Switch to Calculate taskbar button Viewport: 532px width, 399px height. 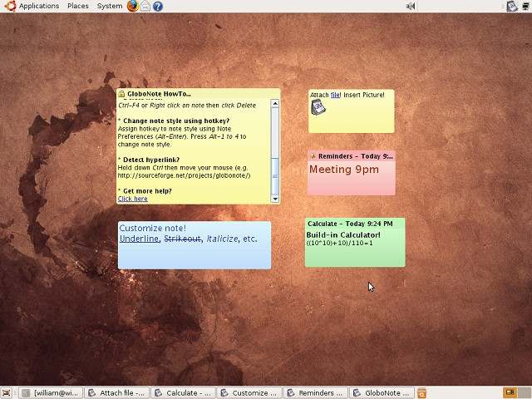183,393
